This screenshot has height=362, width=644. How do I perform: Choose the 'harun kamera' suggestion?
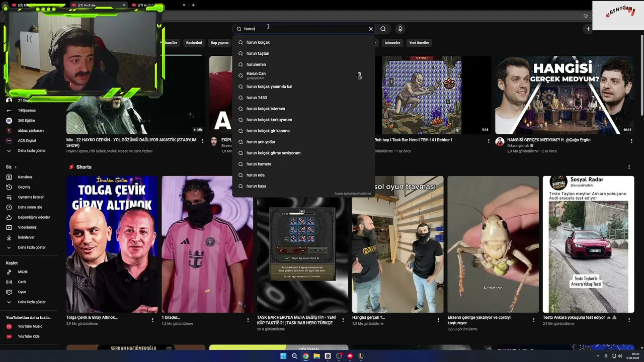[x=303, y=164]
